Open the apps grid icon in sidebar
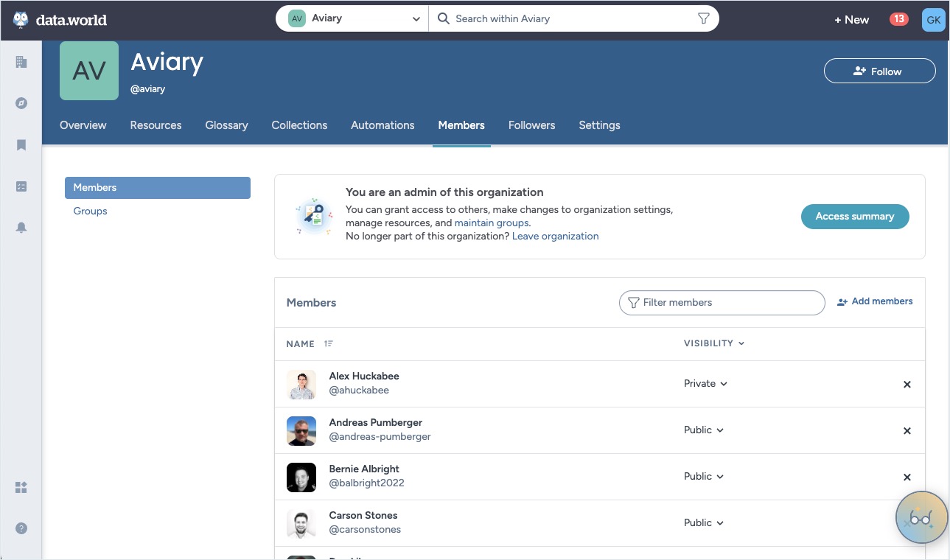This screenshot has height=560, width=950. pyautogui.click(x=21, y=487)
